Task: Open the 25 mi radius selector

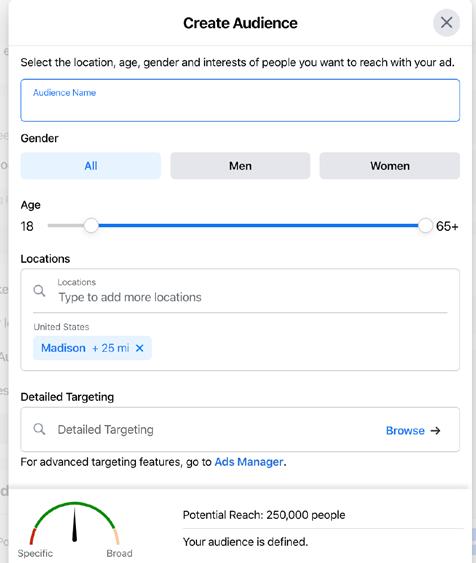Action: (x=111, y=348)
